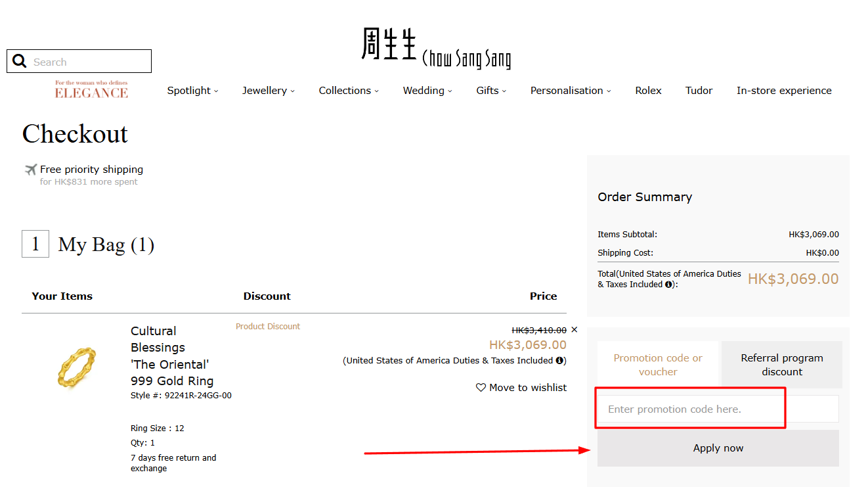Click the ELEGANCE brand logo
868x487 pixels.
click(x=91, y=91)
